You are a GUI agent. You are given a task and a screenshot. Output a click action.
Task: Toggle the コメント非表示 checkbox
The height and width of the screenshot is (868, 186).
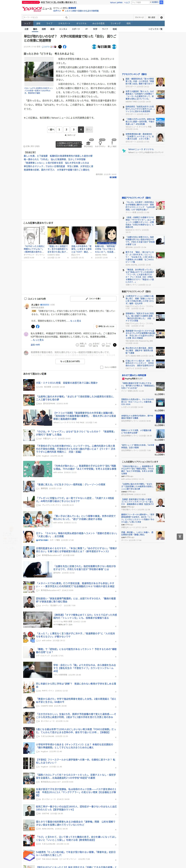[x=102, y=367]
